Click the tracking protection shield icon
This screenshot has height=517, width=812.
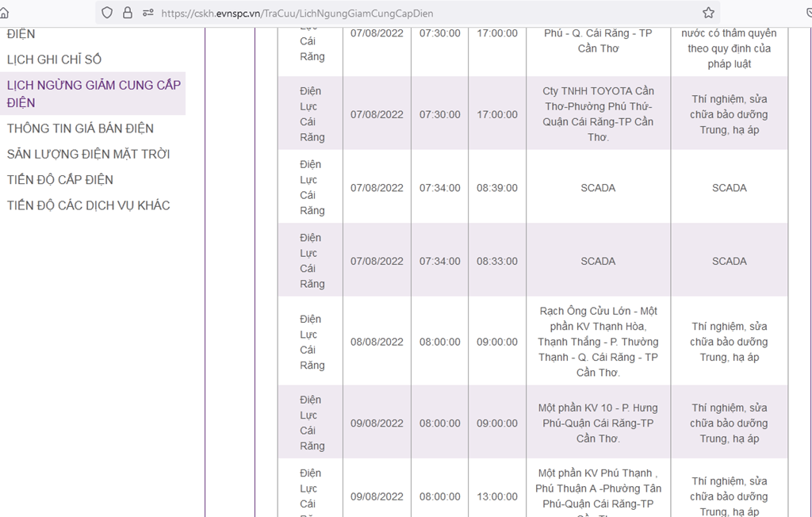point(108,13)
